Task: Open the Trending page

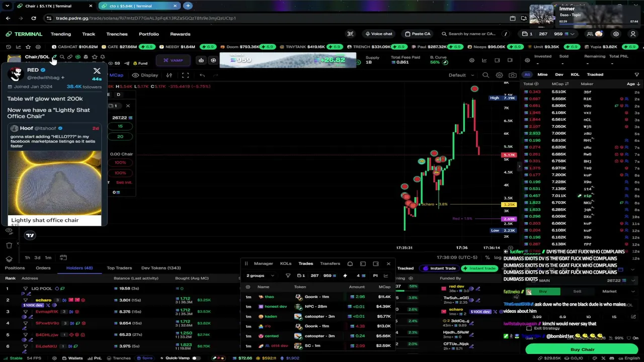Action: click(x=60, y=34)
